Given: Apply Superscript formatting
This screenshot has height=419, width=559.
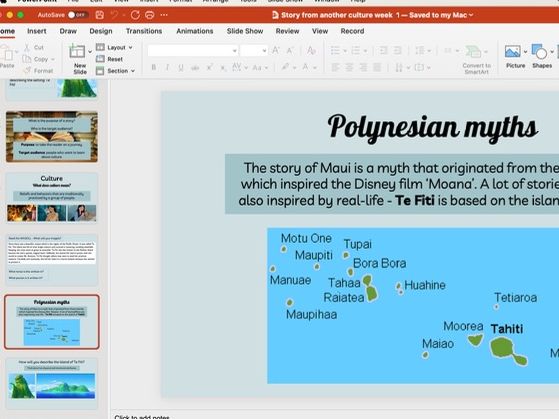Looking at the screenshot, I should [x=210, y=67].
